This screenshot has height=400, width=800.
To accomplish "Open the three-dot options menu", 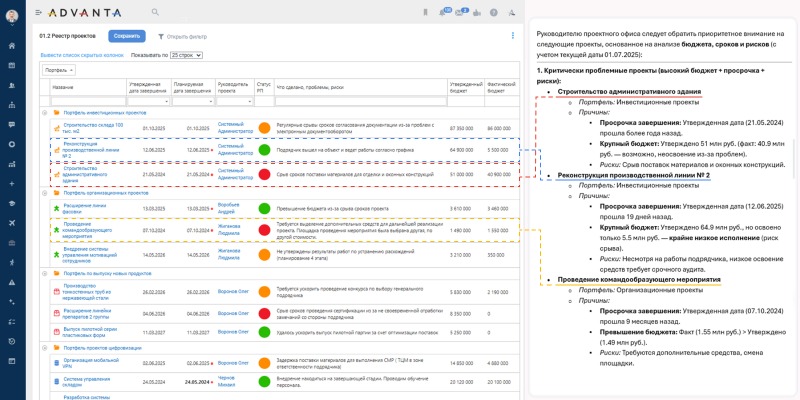I will point(513,35).
